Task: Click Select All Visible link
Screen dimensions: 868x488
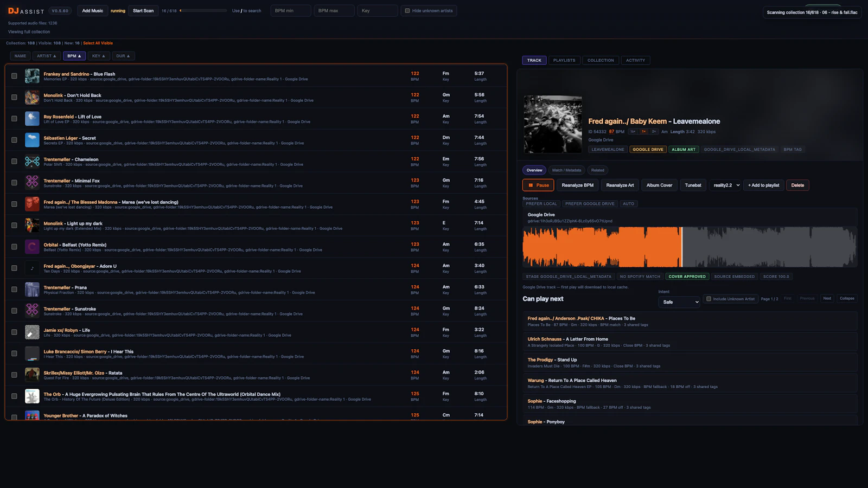Action: 98,43
